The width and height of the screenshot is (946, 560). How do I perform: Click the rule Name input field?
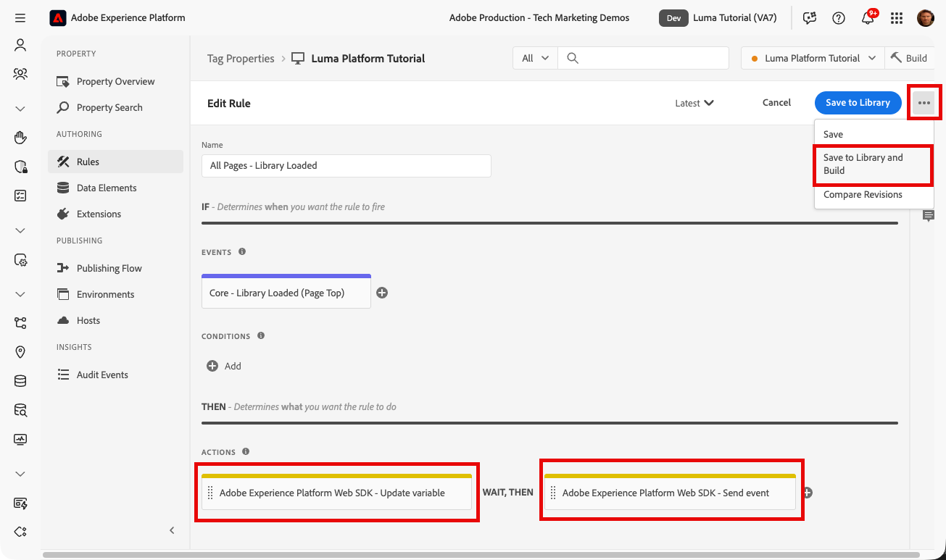point(346,165)
